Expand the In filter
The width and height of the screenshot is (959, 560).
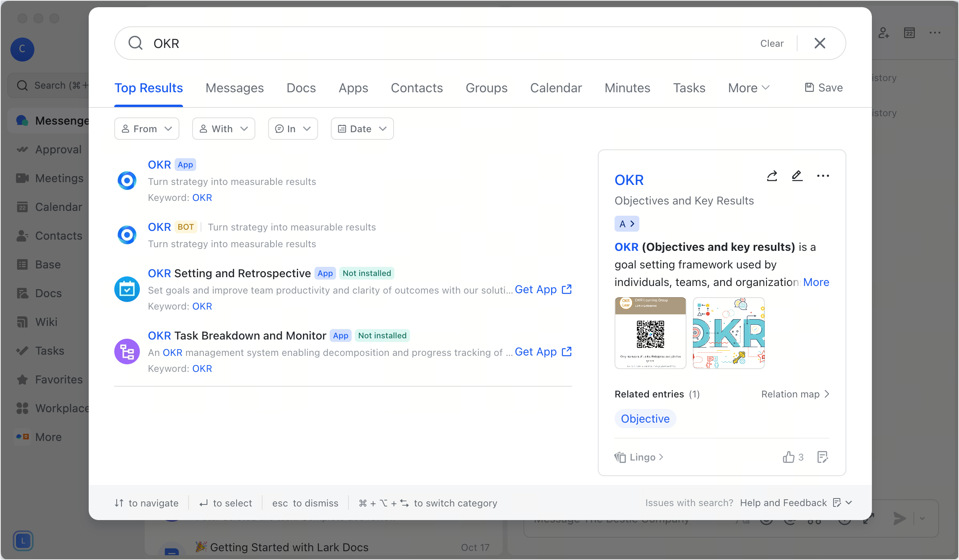tap(292, 129)
